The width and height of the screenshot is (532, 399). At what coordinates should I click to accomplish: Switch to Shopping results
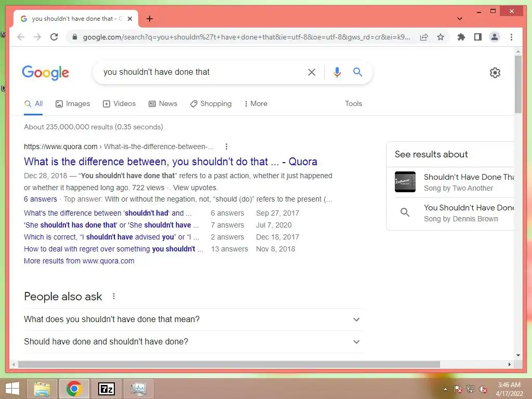(211, 104)
